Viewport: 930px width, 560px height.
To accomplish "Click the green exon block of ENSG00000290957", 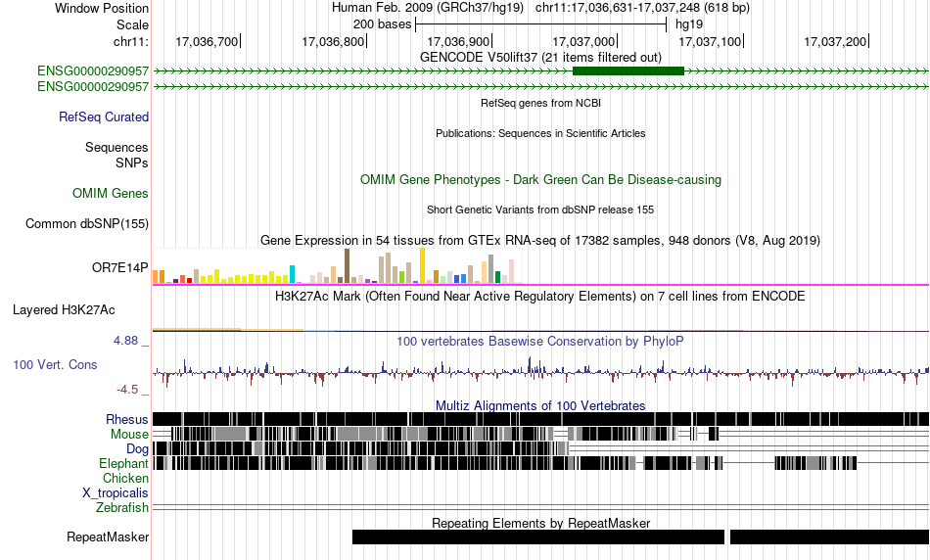I will (628, 71).
